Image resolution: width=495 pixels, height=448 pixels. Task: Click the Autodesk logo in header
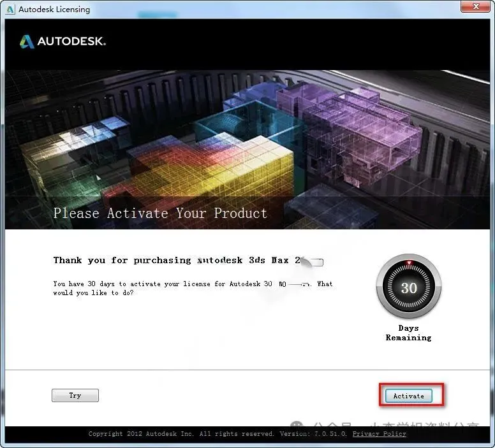coord(63,41)
